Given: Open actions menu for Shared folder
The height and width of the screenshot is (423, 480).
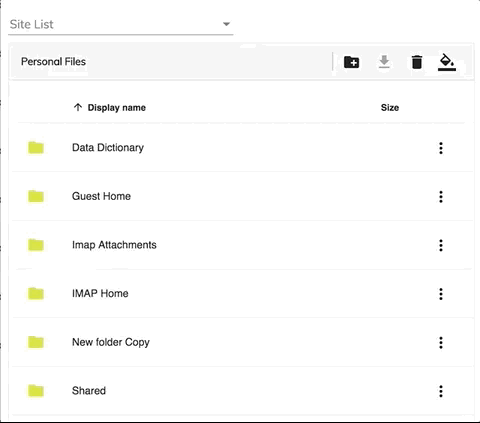Looking at the screenshot, I should pos(441,391).
